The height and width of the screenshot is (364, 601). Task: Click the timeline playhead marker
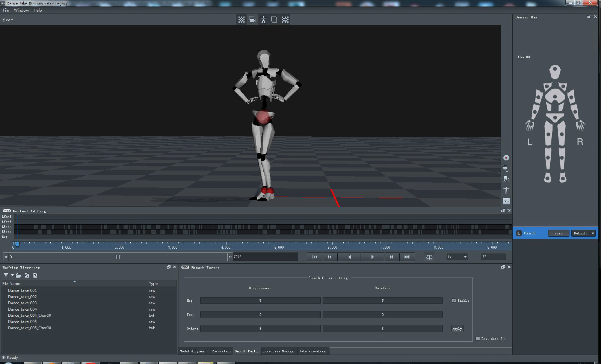pyautogui.click(x=17, y=244)
